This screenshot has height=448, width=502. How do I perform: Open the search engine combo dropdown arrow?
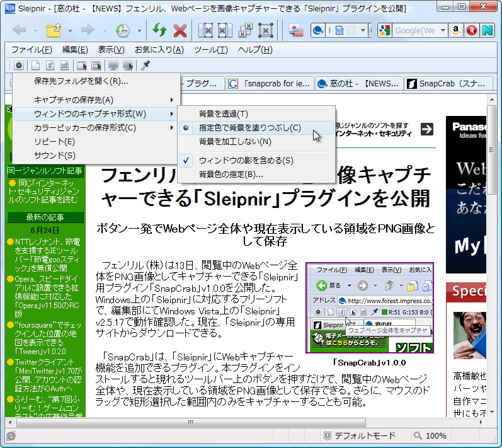point(443,30)
